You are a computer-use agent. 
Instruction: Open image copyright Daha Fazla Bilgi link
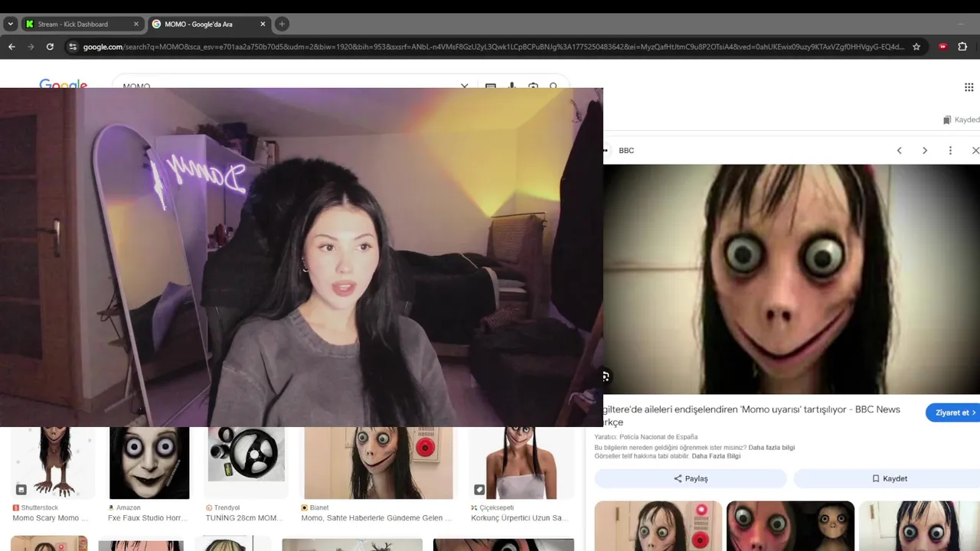coord(716,456)
